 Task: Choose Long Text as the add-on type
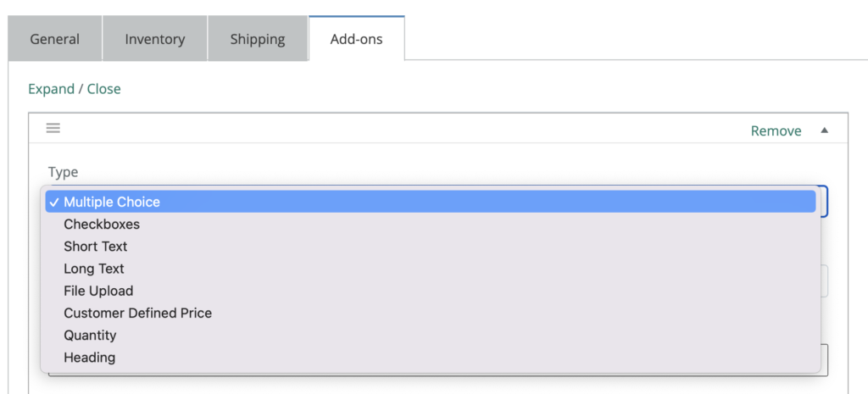coord(94,269)
